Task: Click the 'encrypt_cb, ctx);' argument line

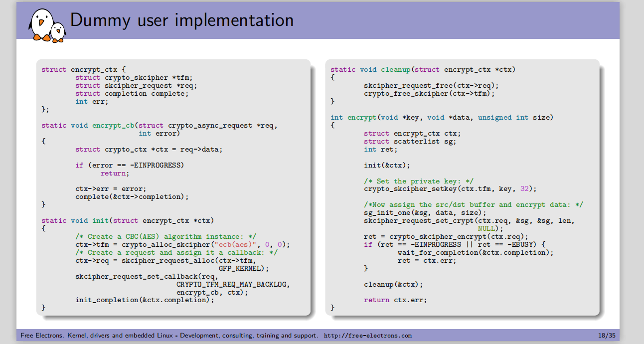Action: [212, 293]
